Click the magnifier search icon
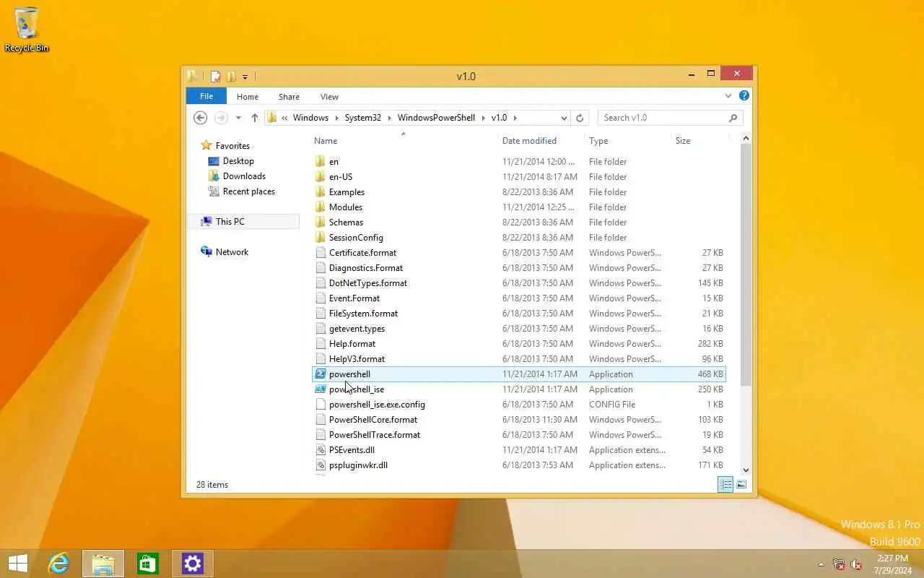 [x=733, y=118]
